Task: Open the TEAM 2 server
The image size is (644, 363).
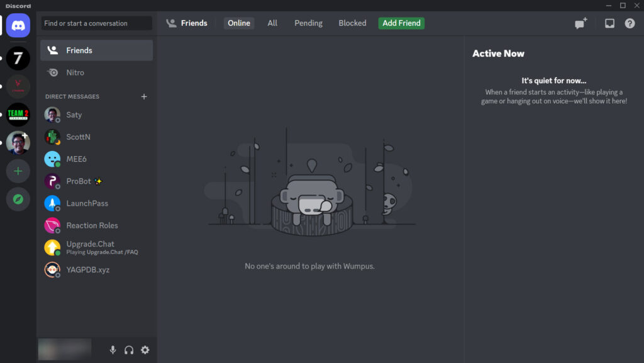Action: click(18, 114)
